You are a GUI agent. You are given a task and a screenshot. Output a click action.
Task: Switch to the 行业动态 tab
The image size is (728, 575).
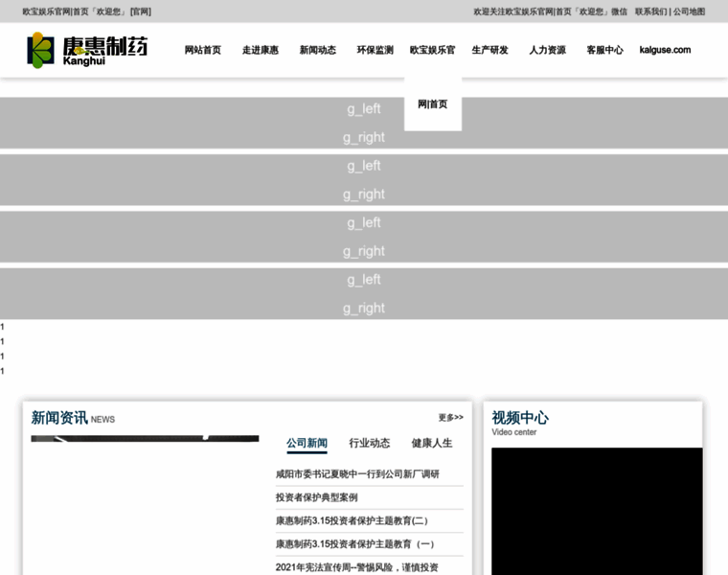pos(370,443)
